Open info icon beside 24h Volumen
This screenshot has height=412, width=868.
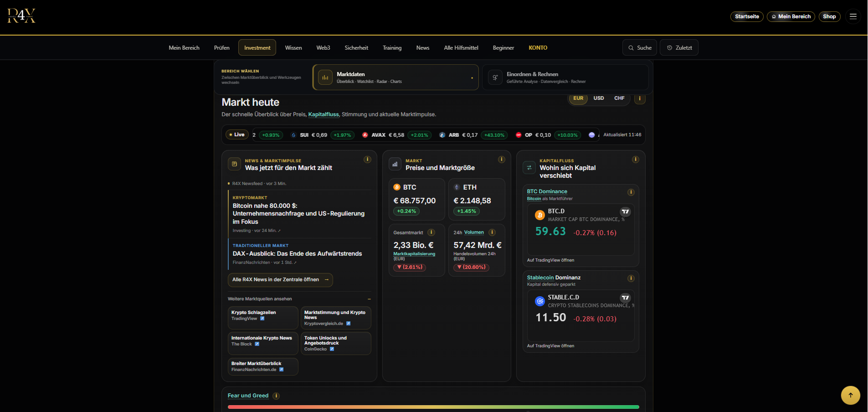coord(492,232)
